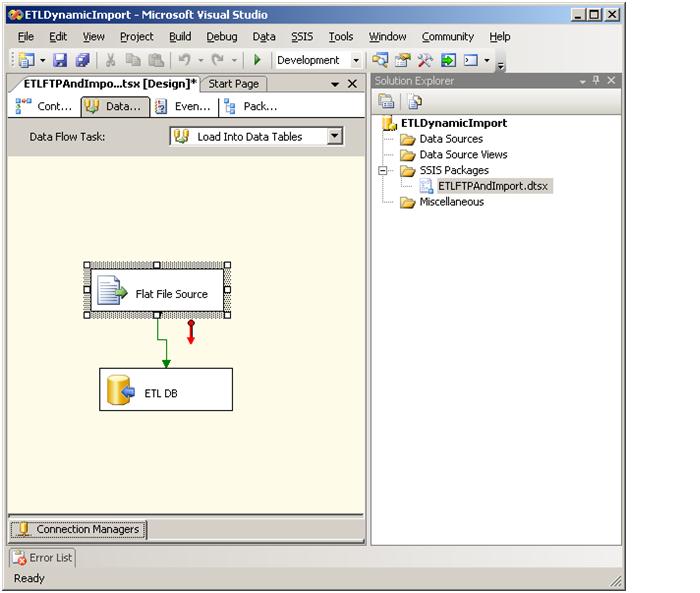Click the Copy toolbar icon

coord(133,60)
